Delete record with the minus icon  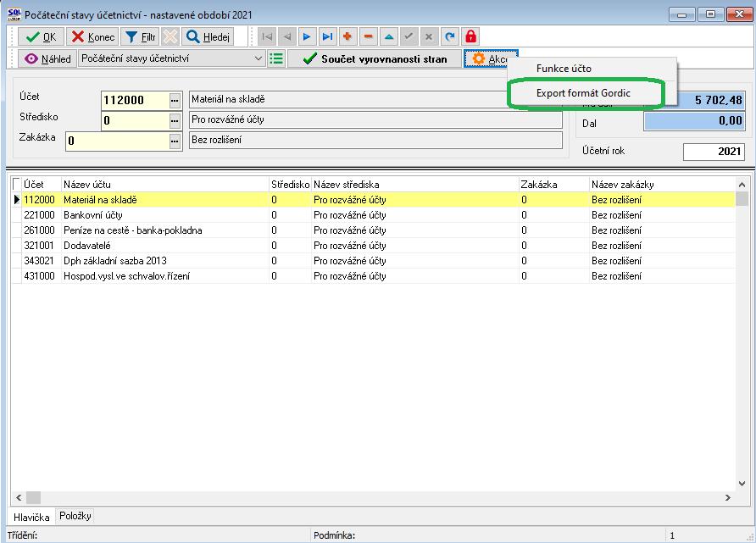(x=368, y=36)
